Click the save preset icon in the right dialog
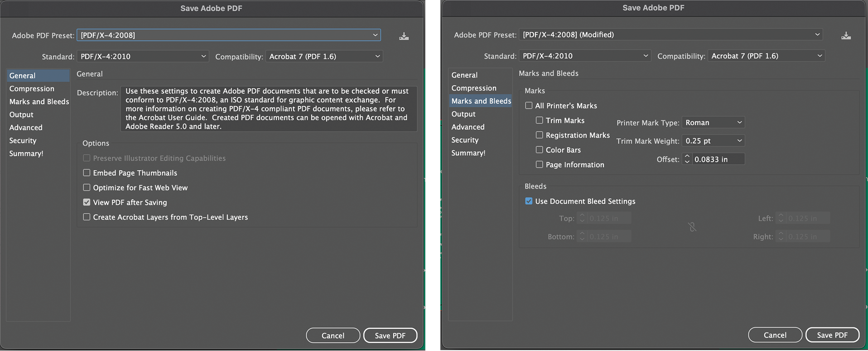Viewport: 868px width, 351px height. (x=846, y=36)
